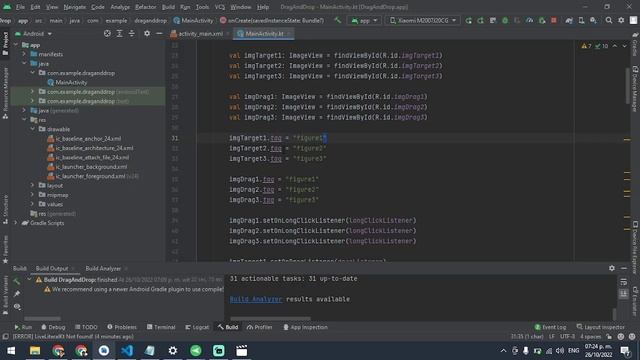This screenshot has height=360, width=640.
Task: Click the warnings count indicator in editor
Action: pyautogui.click(x=587, y=46)
